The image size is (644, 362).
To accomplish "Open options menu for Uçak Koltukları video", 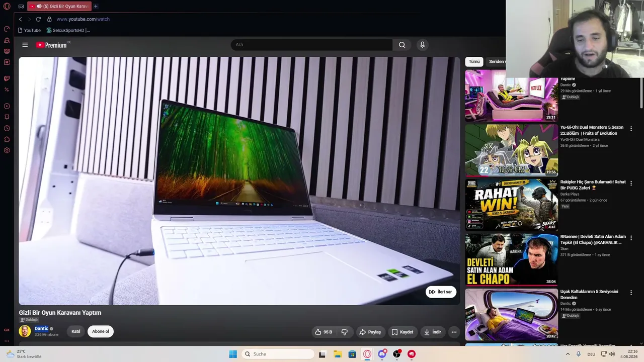I will (631, 292).
